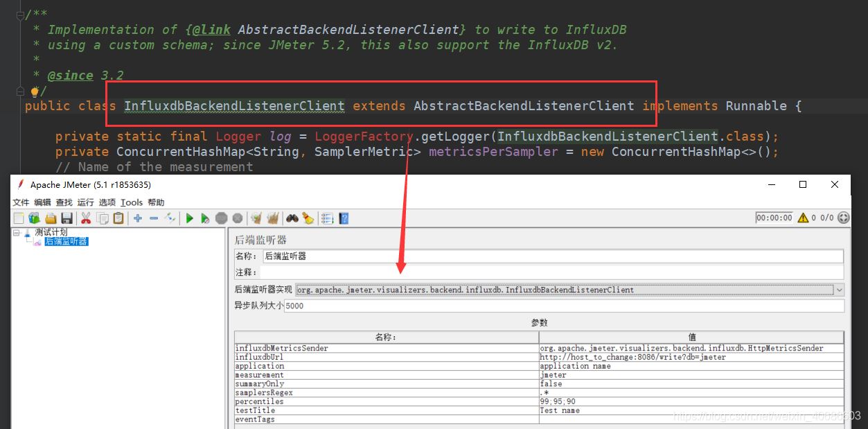Select 测试计划 in the tree
This screenshot has height=429, width=868.
coord(51,232)
